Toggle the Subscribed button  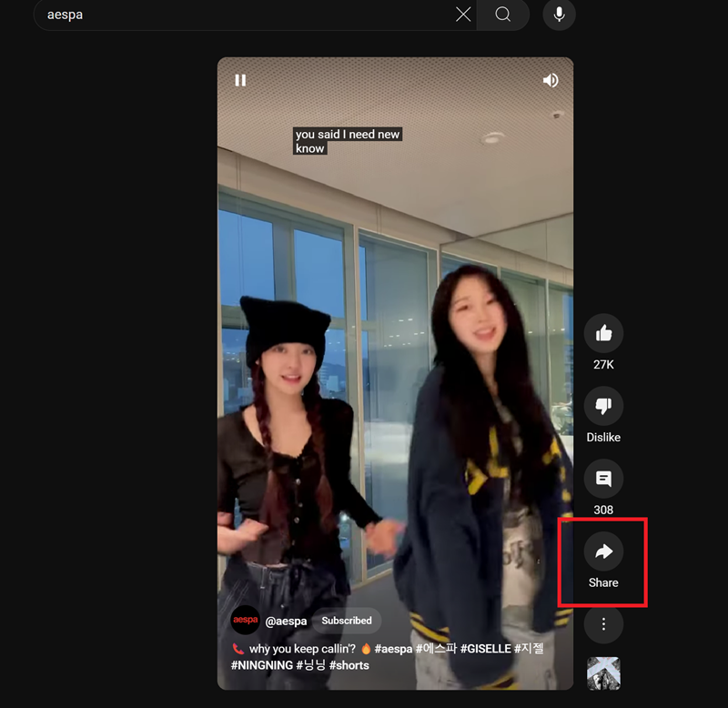click(x=347, y=621)
